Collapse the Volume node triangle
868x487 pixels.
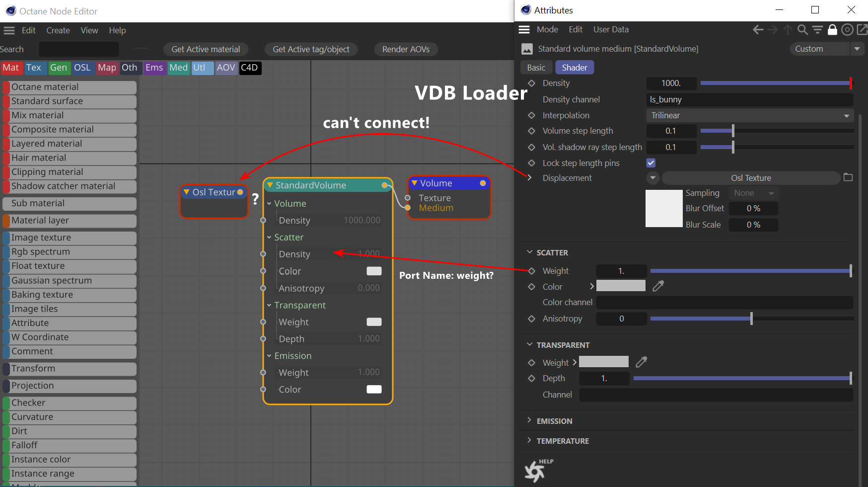click(x=414, y=183)
